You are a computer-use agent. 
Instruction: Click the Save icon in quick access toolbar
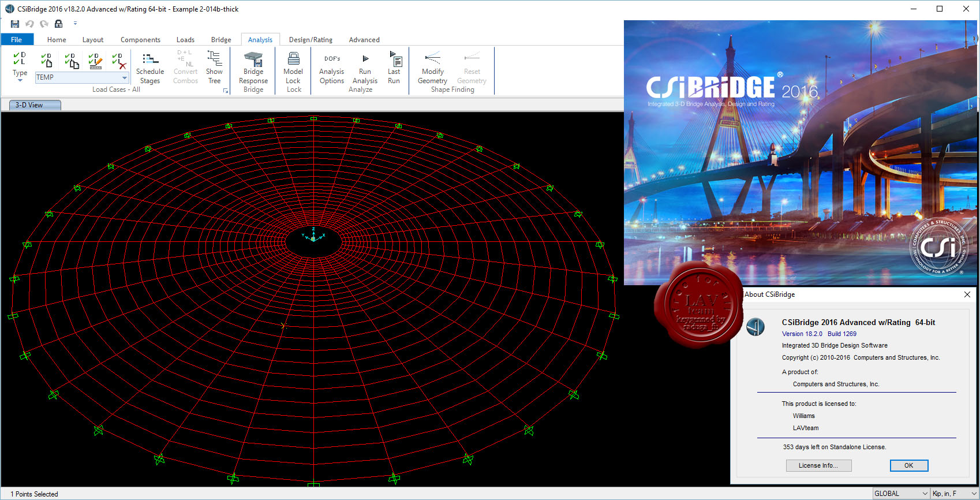click(x=15, y=24)
